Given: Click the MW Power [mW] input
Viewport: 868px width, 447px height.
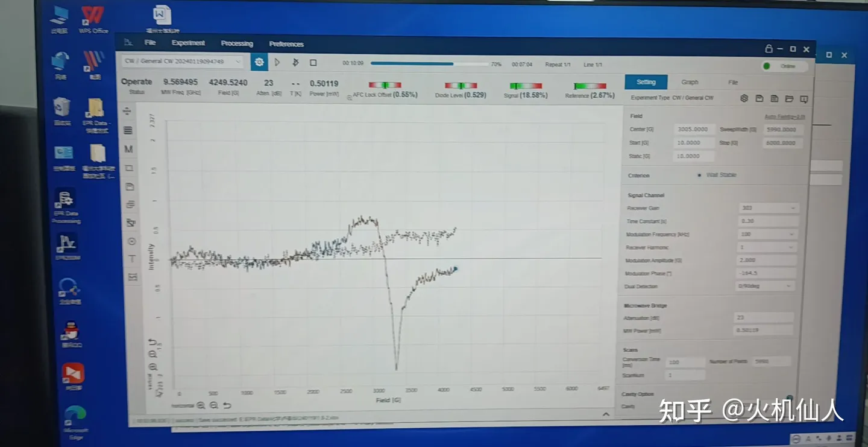Looking at the screenshot, I should click(763, 331).
